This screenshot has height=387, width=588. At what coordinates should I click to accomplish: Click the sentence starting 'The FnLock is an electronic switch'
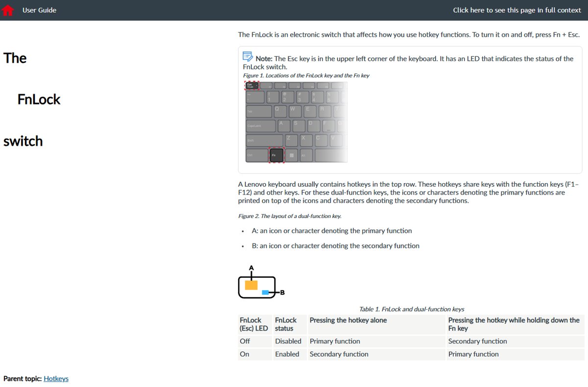[409, 35]
